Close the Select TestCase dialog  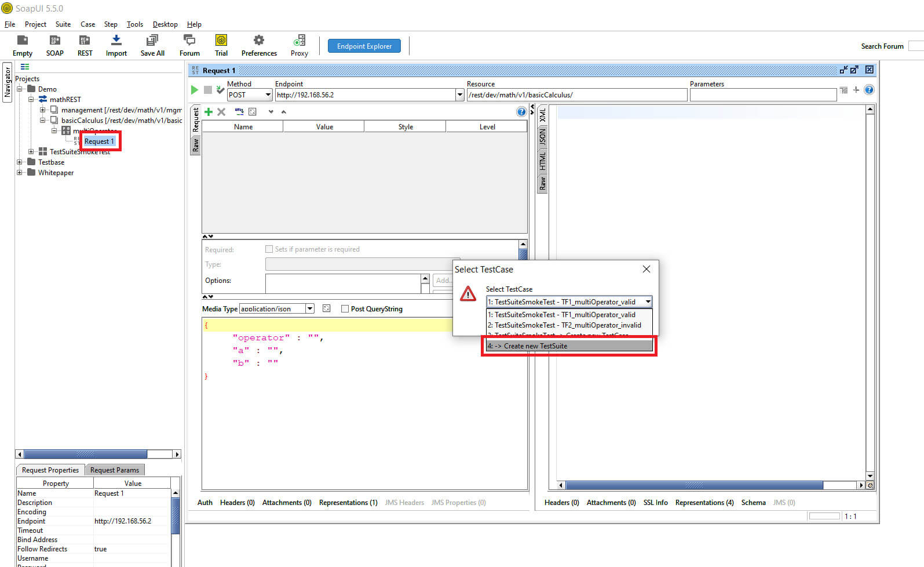tap(647, 269)
